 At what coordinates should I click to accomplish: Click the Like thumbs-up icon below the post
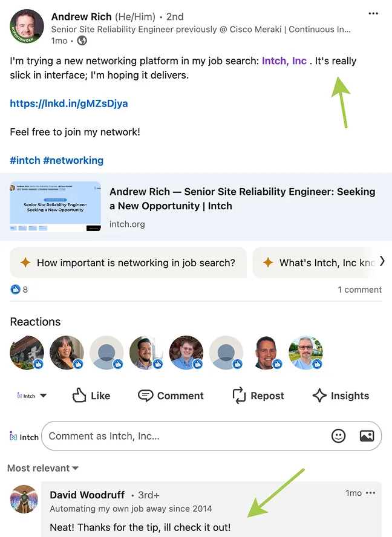78,395
